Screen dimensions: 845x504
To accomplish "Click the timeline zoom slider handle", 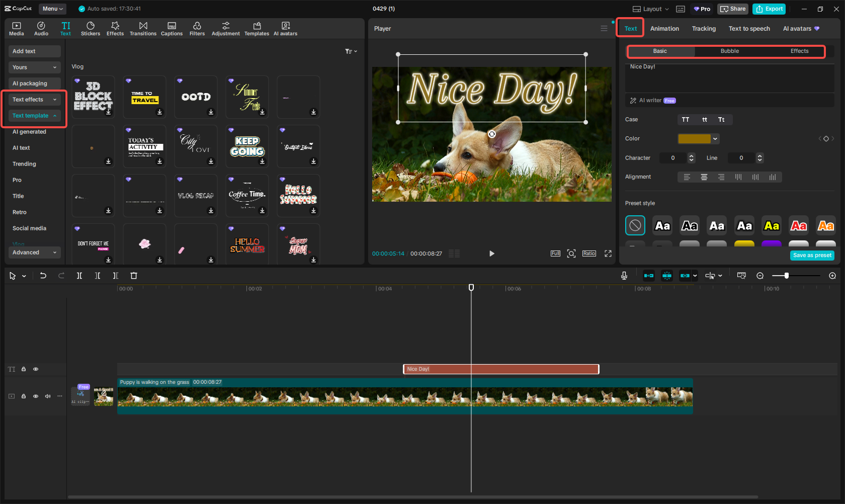I will (x=786, y=276).
